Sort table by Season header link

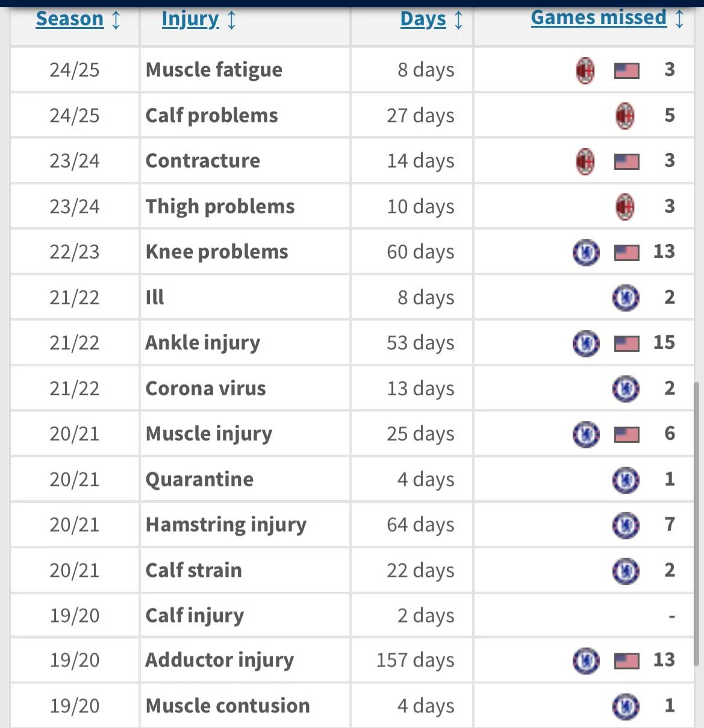coord(70,19)
